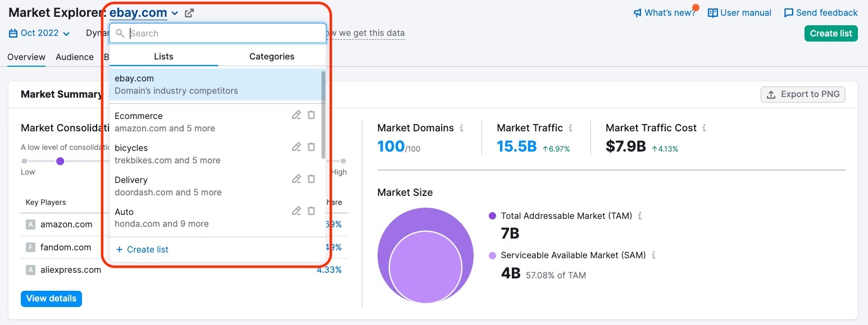Click the fandom.com key player link
Viewport: 868px width, 325px height.
pos(66,247)
